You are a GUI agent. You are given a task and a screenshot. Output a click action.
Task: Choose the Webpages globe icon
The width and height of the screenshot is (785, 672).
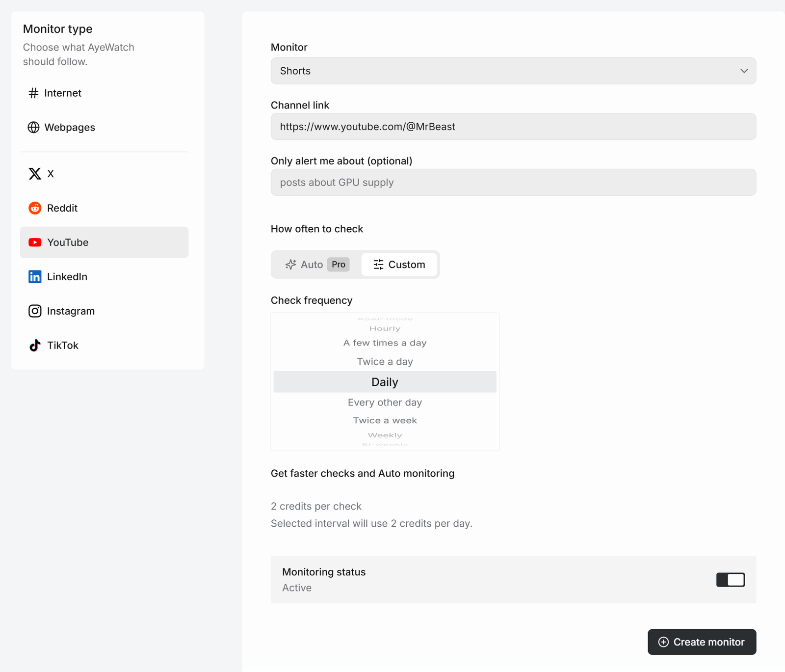pos(33,127)
